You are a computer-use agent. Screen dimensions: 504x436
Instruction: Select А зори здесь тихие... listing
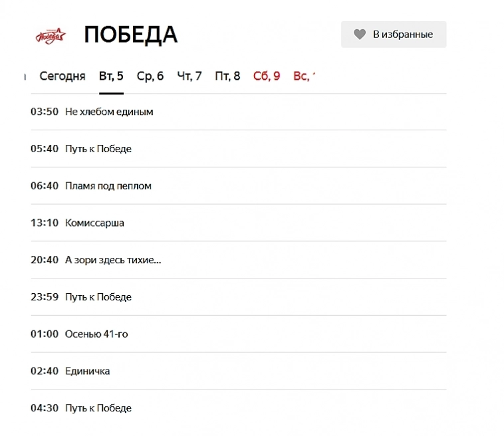[113, 260]
